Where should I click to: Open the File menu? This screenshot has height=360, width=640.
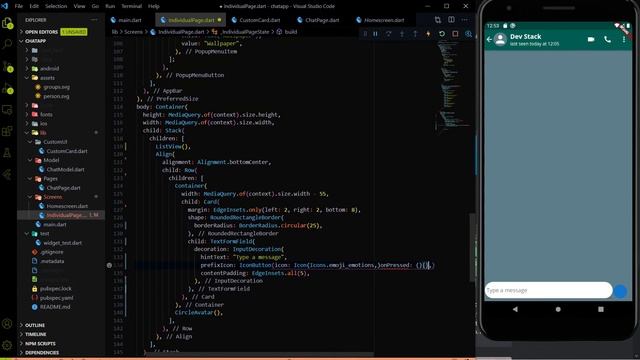coord(19,6)
